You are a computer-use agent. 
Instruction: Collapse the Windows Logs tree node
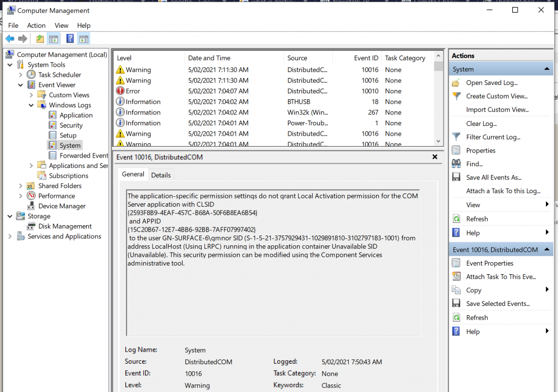pos(31,105)
